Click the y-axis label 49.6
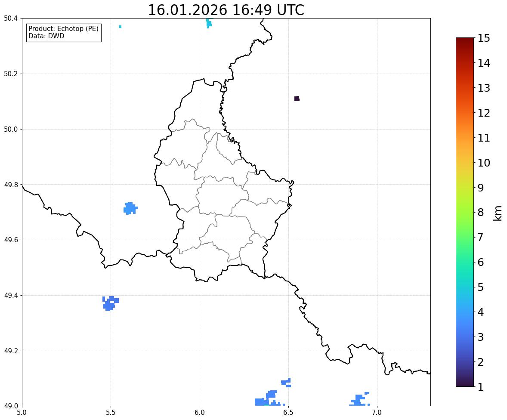The image size is (507, 420). coord(11,240)
